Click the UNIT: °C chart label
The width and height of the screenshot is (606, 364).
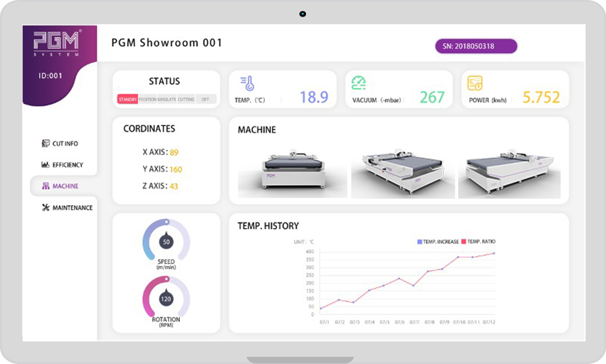pos(304,242)
